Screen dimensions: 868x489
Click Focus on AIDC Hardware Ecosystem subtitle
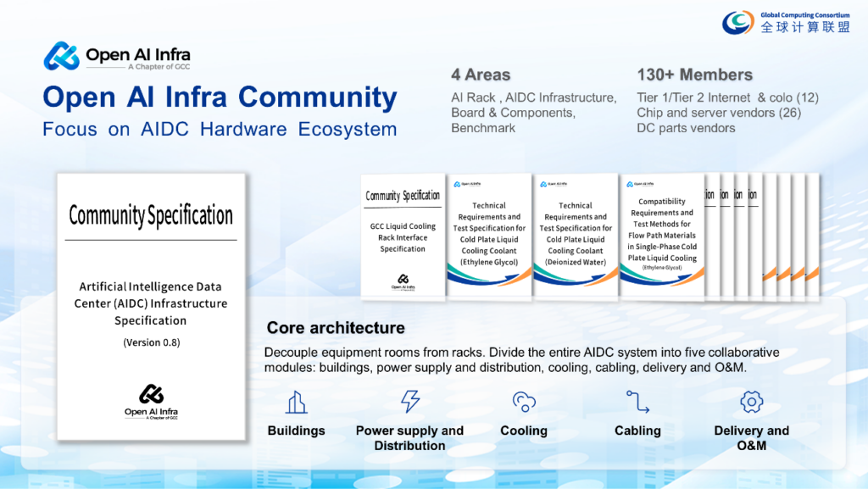(220, 130)
